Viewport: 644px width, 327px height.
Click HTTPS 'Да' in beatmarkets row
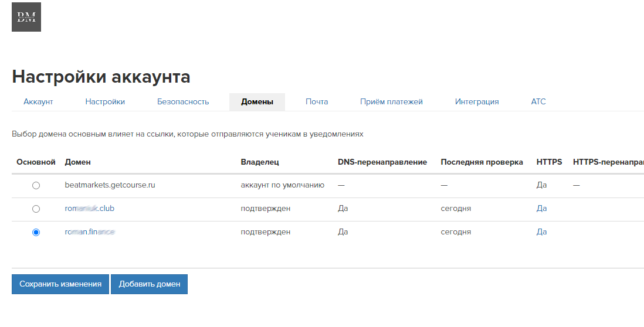point(541,185)
